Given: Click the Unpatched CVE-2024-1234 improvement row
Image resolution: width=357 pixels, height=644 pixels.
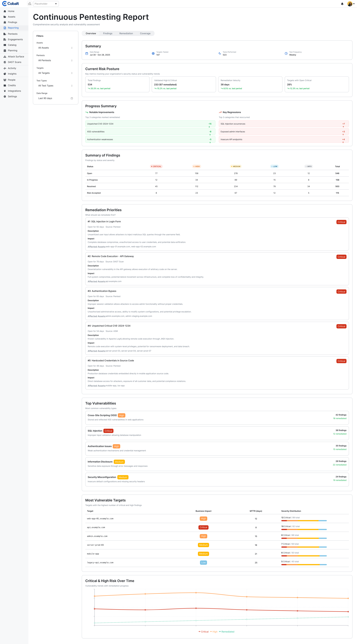Looking at the screenshot, I should (x=150, y=124).
